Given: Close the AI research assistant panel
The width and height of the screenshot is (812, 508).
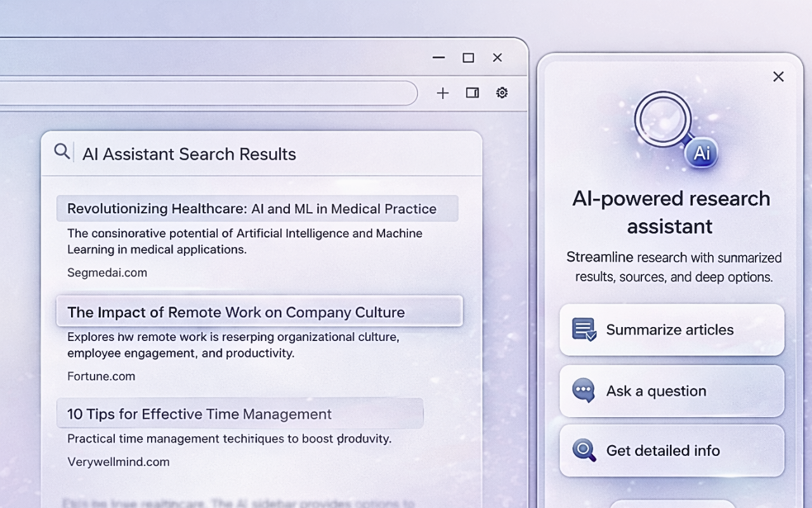Looking at the screenshot, I should pos(778,77).
